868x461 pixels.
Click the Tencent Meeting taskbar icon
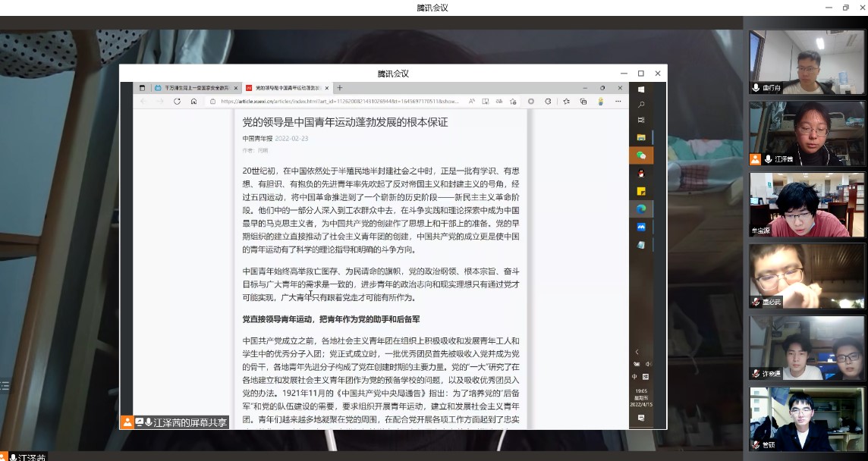[641, 227]
